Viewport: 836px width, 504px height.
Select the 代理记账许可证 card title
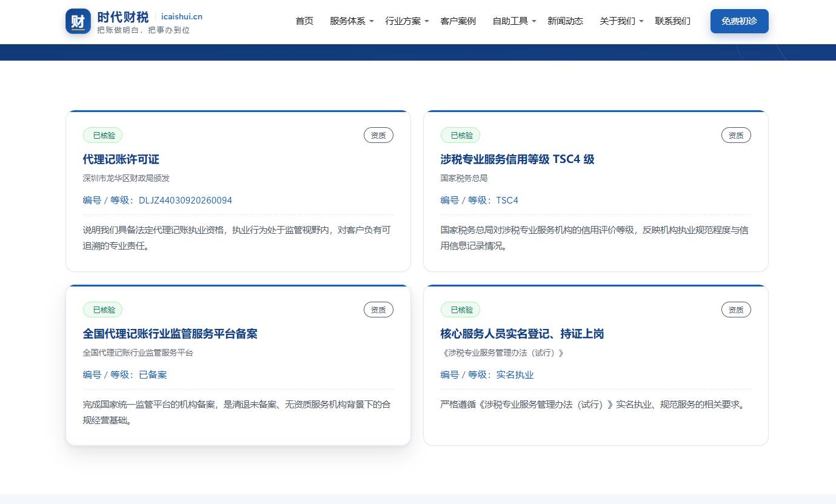(x=121, y=159)
